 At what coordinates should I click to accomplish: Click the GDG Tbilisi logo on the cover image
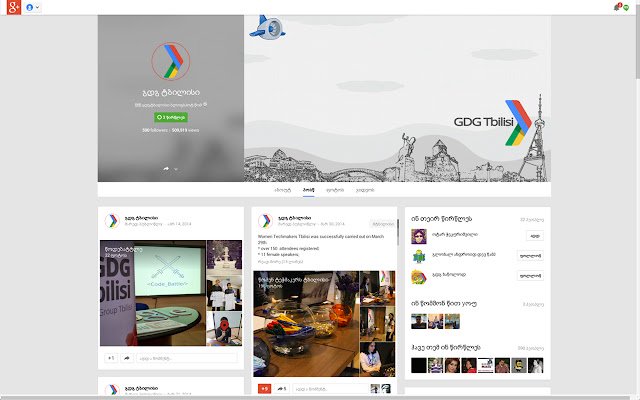tap(493, 122)
